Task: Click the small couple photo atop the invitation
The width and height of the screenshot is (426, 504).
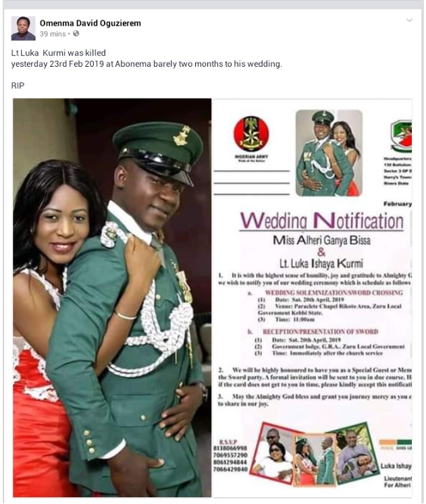Action: click(329, 153)
